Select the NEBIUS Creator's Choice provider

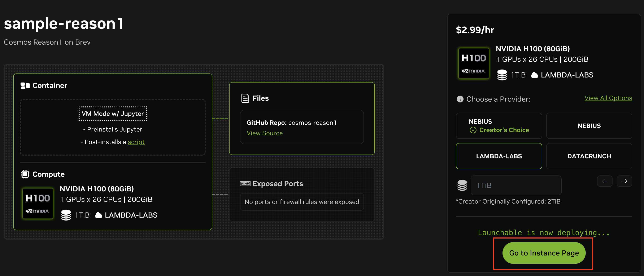point(499,126)
